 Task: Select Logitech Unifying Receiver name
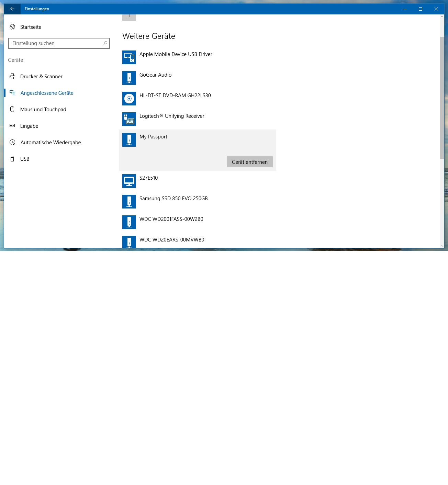coord(172,116)
